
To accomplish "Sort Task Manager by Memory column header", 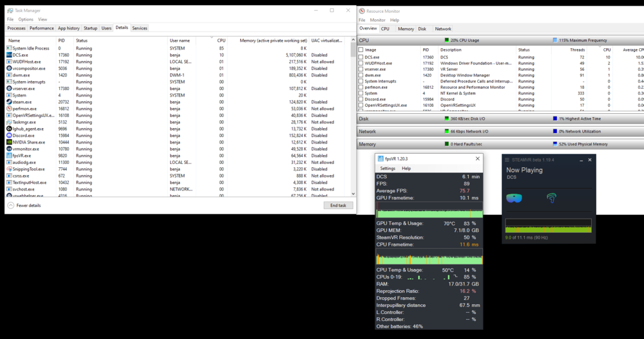I will click(268, 41).
